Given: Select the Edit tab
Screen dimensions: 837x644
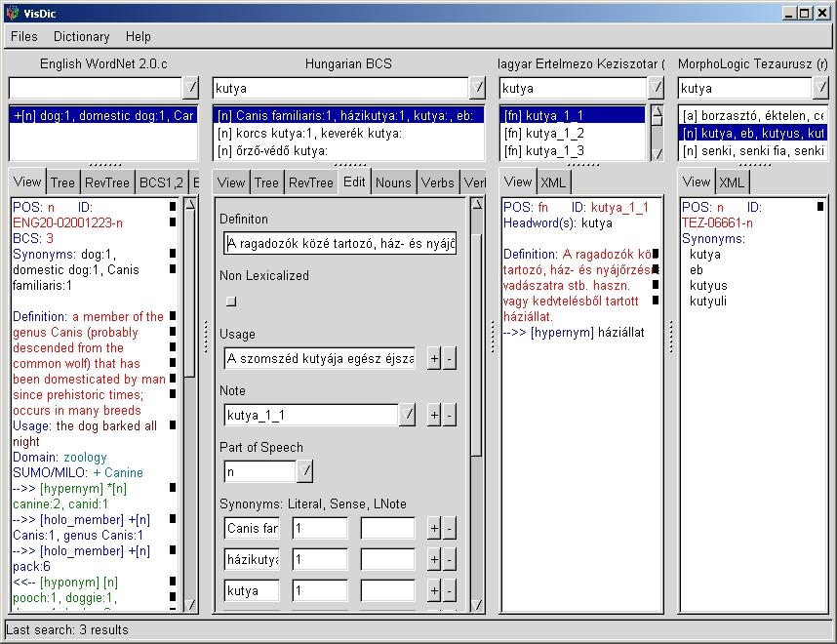Looking at the screenshot, I should (354, 182).
